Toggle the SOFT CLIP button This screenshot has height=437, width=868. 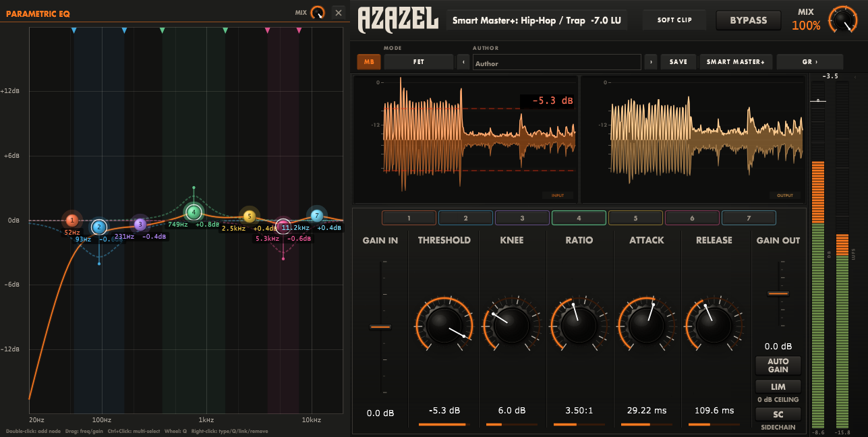click(x=674, y=20)
